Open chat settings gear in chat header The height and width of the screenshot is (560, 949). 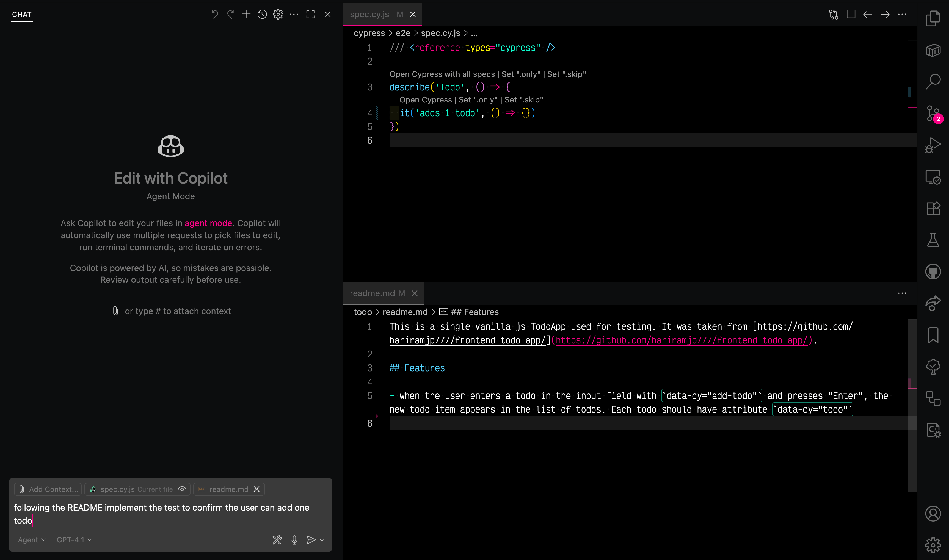click(x=278, y=14)
